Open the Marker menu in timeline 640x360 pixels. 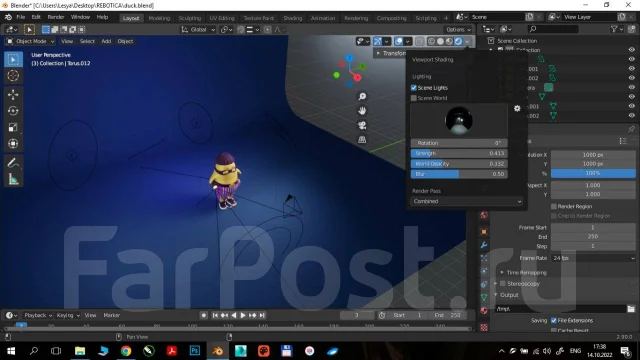[111, 315]
